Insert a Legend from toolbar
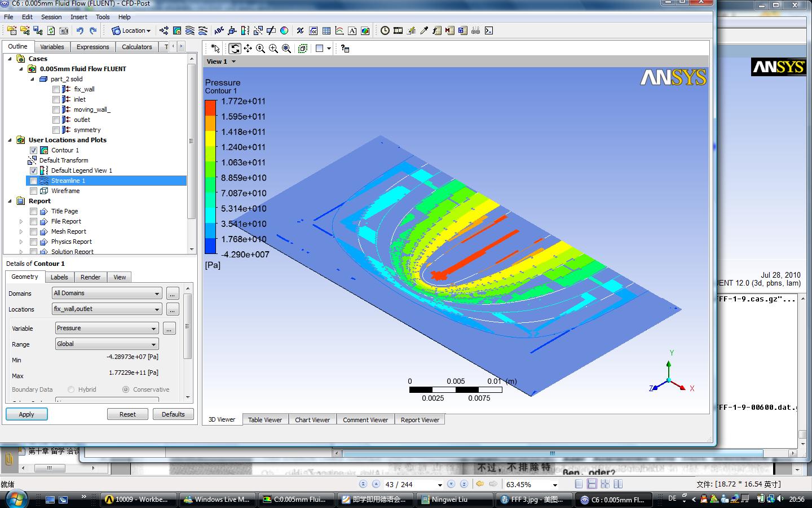812x508 pixels. [x=245, y=30]
